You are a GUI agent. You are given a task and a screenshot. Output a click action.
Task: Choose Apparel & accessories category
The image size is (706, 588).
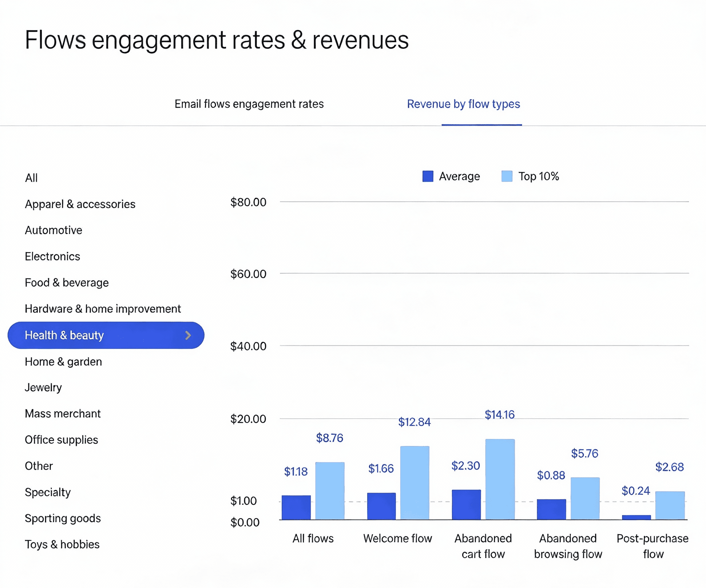80,204
